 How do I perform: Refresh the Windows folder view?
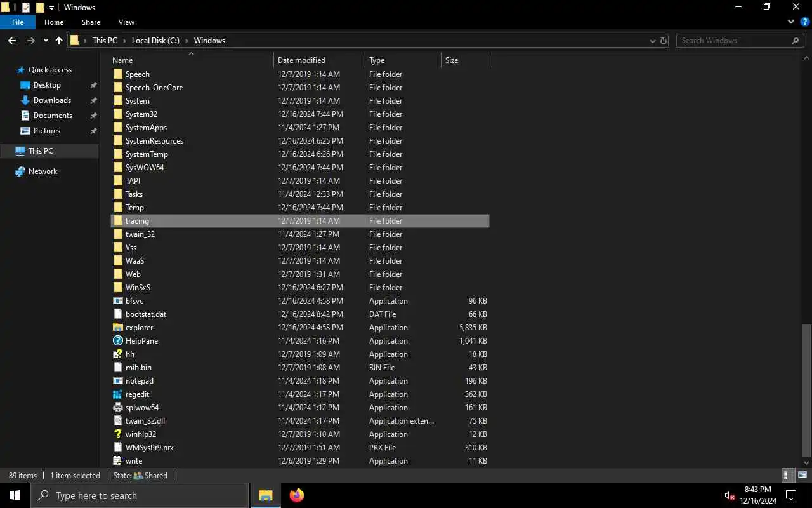pos(664,41)
